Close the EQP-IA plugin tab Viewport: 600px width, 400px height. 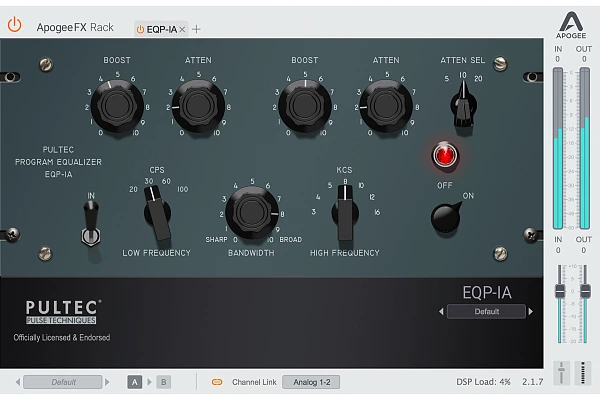[x=182, y=29]
